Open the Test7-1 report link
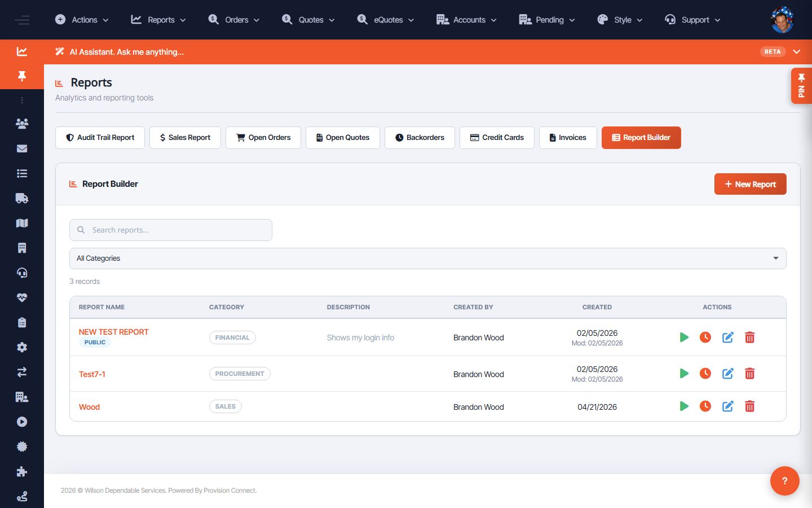 point(92,374)
